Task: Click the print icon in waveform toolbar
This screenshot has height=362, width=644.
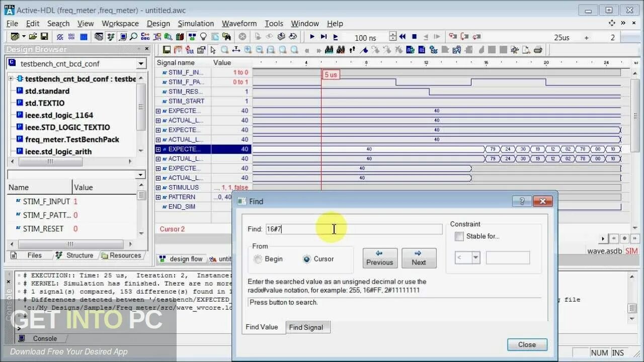Action: [x=538, y=50]
